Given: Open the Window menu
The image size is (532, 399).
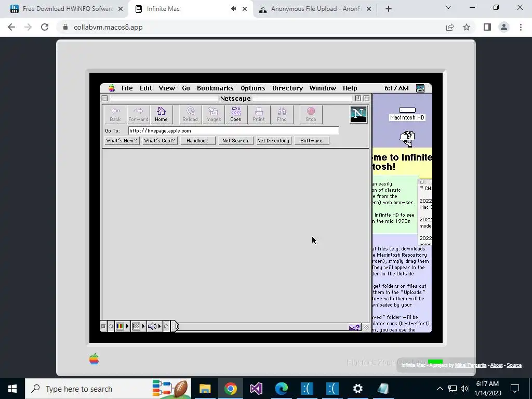Looking at the screenshot, I should pos(323,88).
